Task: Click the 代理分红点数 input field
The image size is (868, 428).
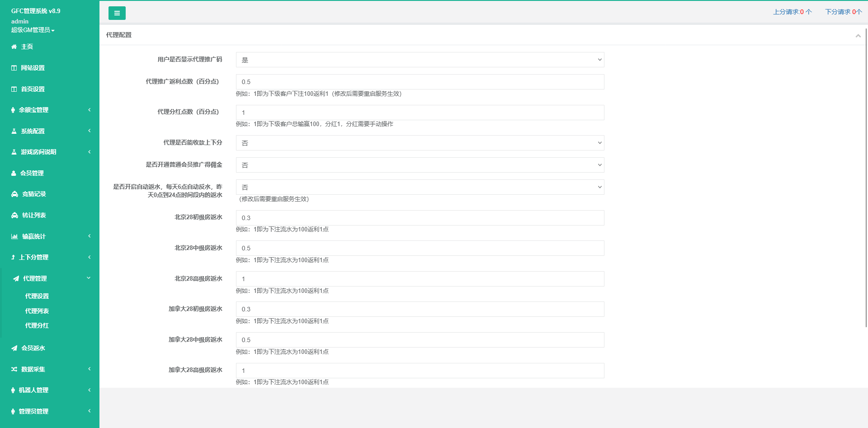Action: point(420,112)
